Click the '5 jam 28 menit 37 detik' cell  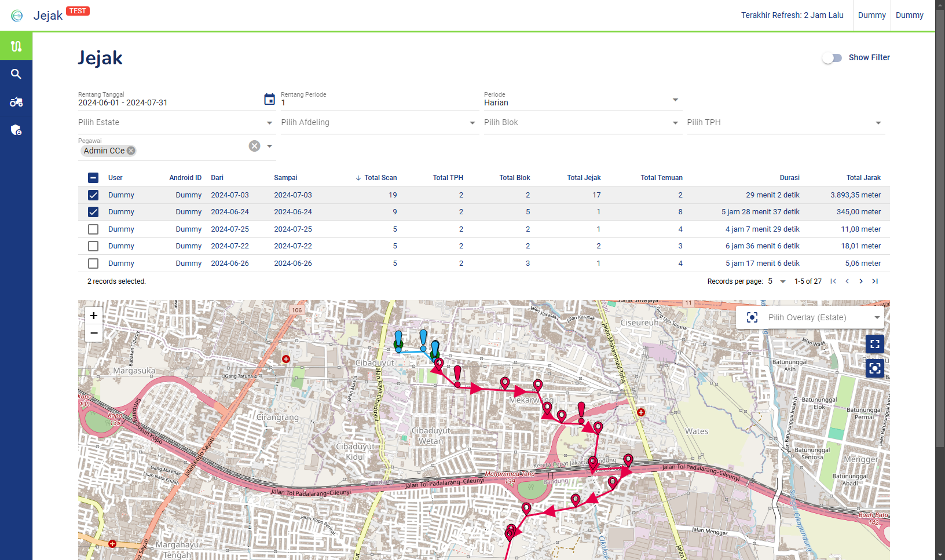coord(760,212)
